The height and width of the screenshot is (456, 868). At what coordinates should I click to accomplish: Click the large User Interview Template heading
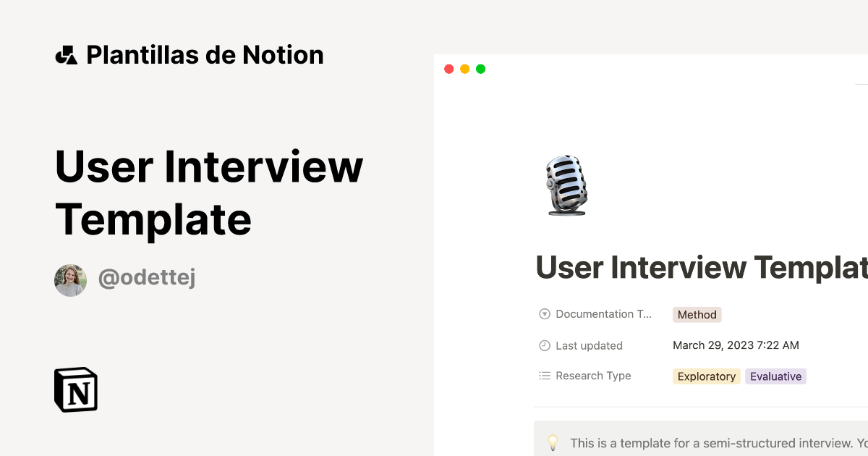coord(209,192)
